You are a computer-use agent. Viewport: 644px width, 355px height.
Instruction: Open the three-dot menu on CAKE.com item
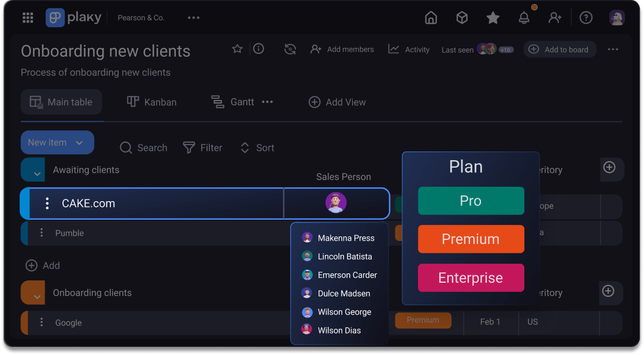[47, 203]
